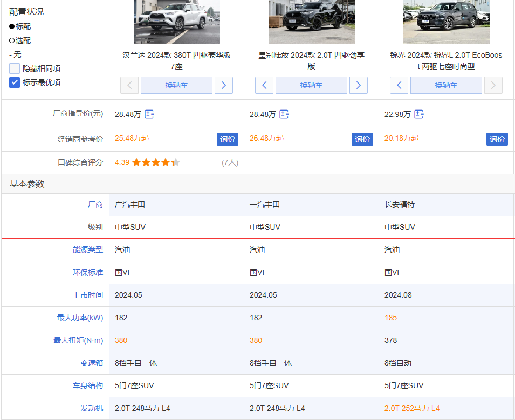Click 换辆车 for 汉兰达
The height and width of the screenshot is (420, 515).
(x=176, y=85)
